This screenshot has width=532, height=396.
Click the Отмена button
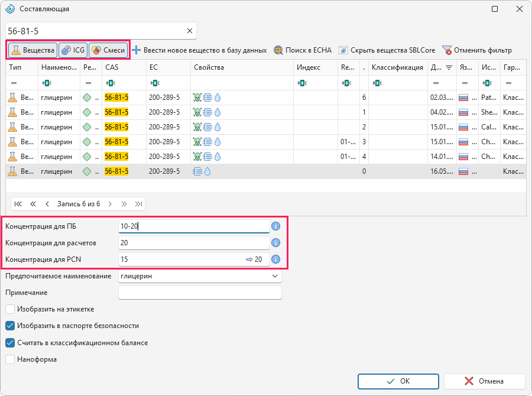tap(485, 381)
